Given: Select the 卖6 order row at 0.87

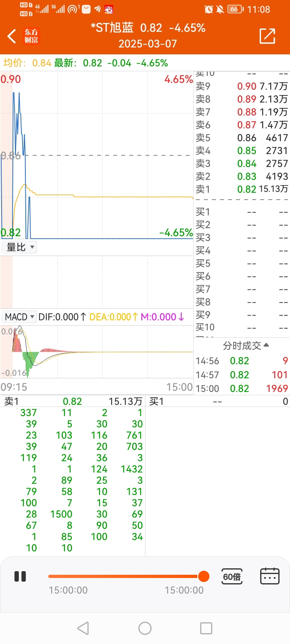Looking at the screenshot, I should click(242, 125).
